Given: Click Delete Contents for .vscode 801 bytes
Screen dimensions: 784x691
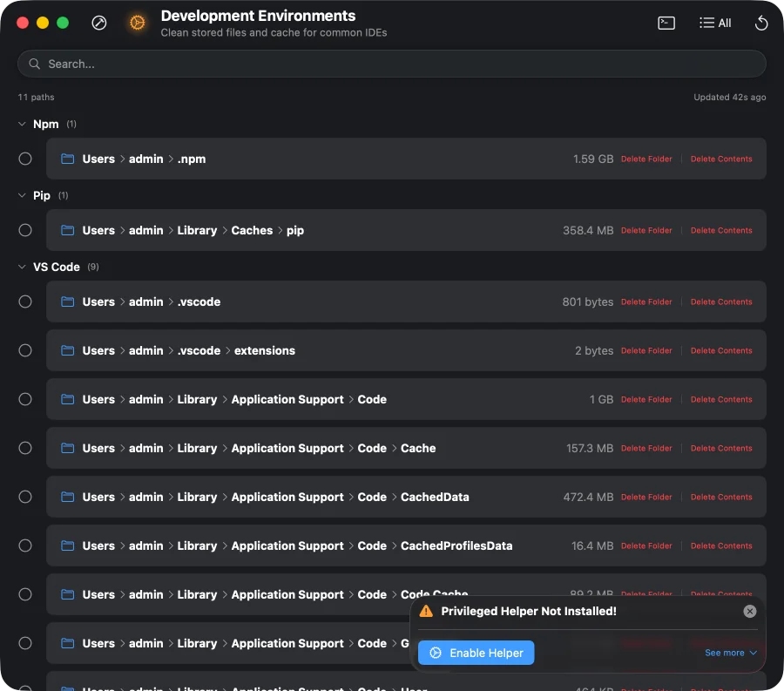Looking at the screenshot, I should click(721, 302).
